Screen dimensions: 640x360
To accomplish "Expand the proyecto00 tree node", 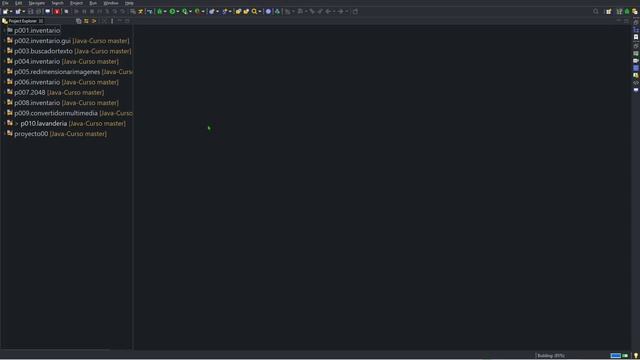I will [x=4, y=134].
